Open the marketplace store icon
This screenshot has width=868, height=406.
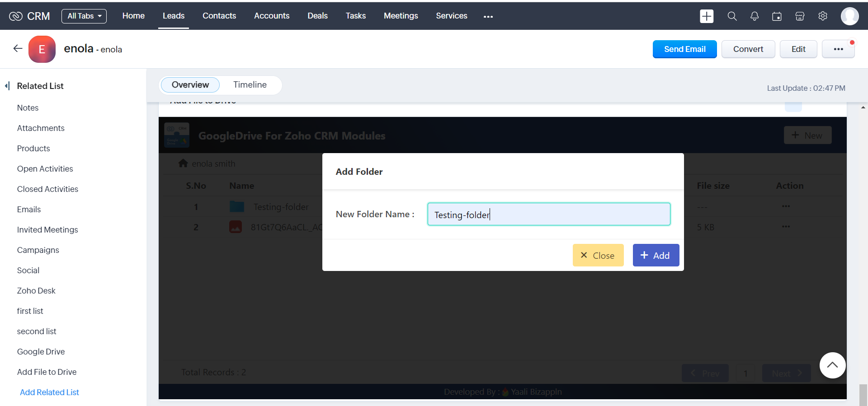click(x=800, y=16)
